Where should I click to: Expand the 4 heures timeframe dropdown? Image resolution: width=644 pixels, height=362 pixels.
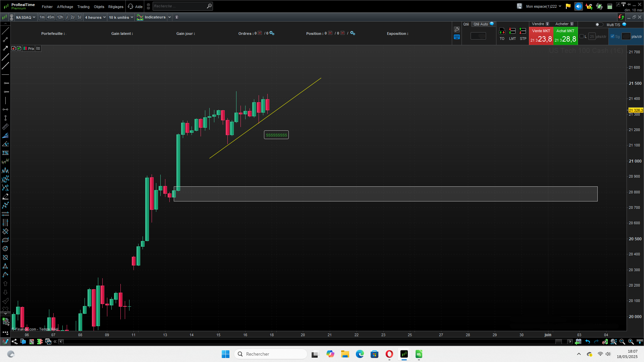95,17
